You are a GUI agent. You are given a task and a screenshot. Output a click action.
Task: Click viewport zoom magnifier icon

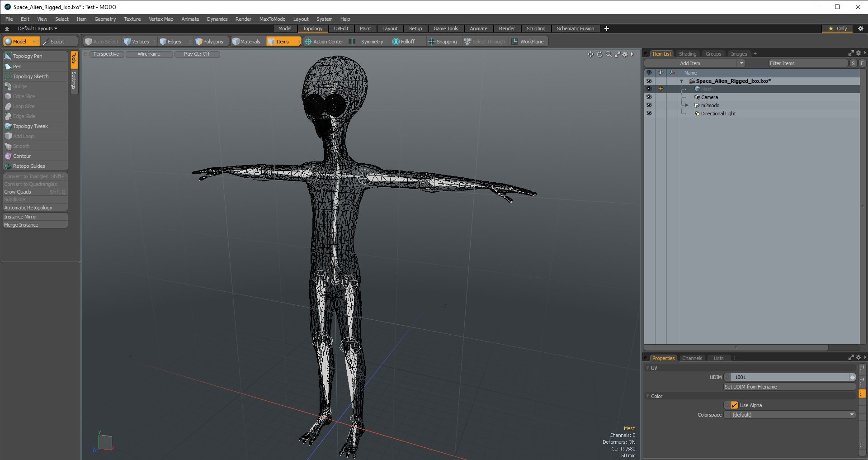click(x=609, y=54)
